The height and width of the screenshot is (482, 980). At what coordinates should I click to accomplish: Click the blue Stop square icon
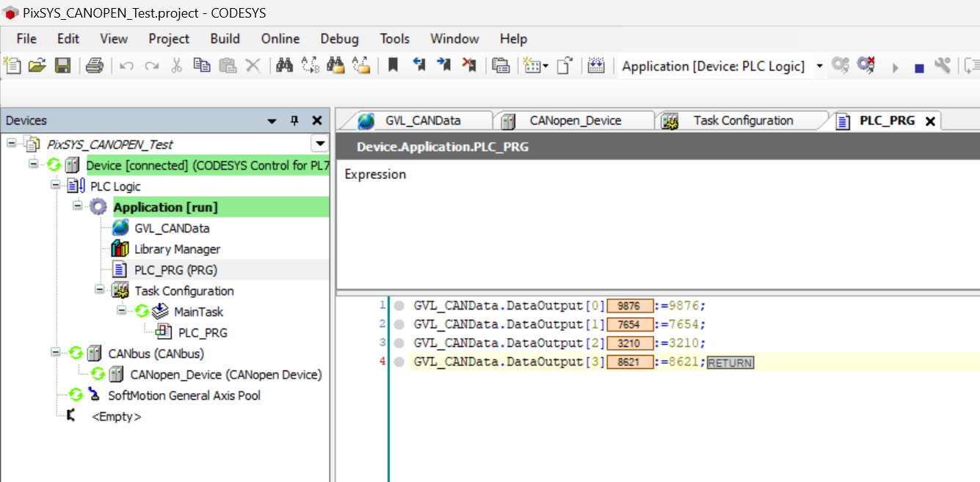[919, 67]
